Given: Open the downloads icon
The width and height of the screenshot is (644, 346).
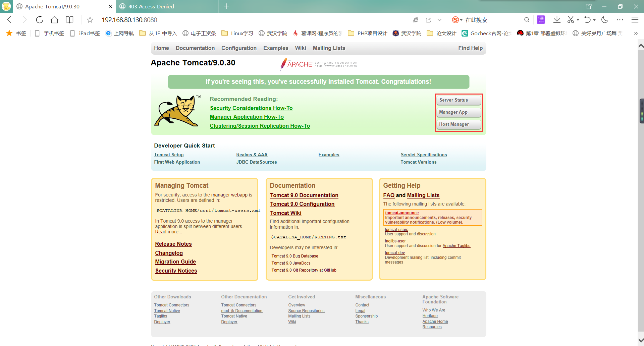Looking at the screenshot, I should click(557, 20).
